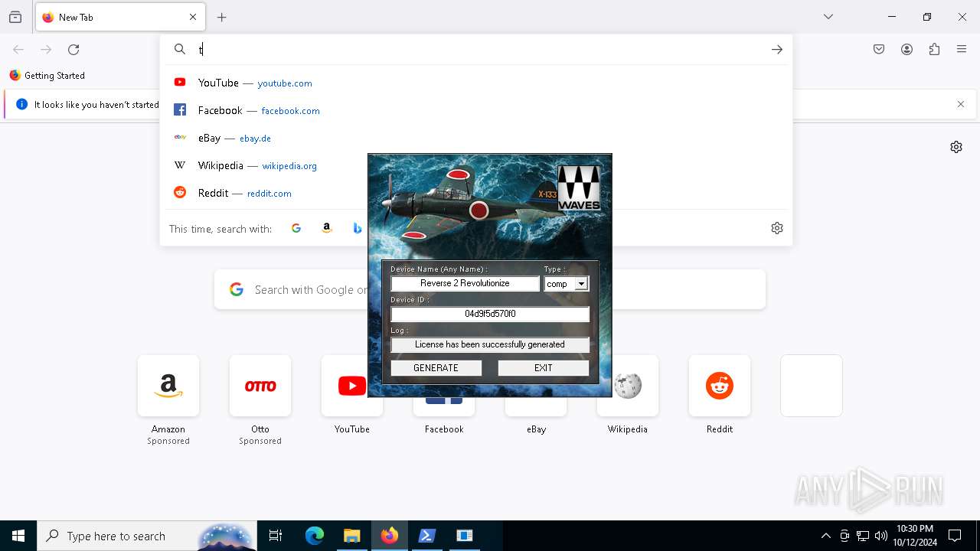This screenshot has height=551, width=980.
Task: Click the Device Name input field
Action: [x=465, y=283]
